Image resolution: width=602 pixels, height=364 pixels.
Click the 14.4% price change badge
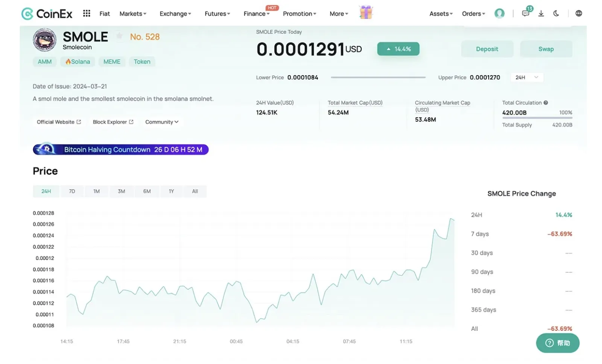pos(398,49)
